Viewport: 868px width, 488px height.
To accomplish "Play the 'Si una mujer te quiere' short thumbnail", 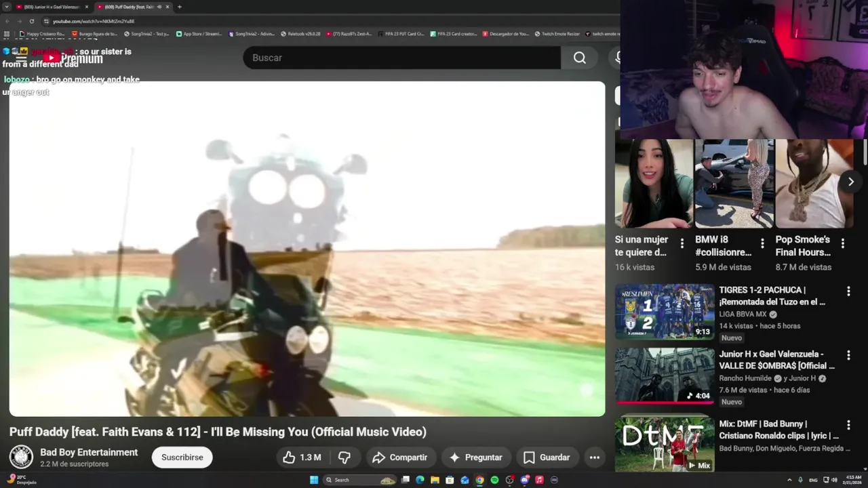I will [654, 184].
